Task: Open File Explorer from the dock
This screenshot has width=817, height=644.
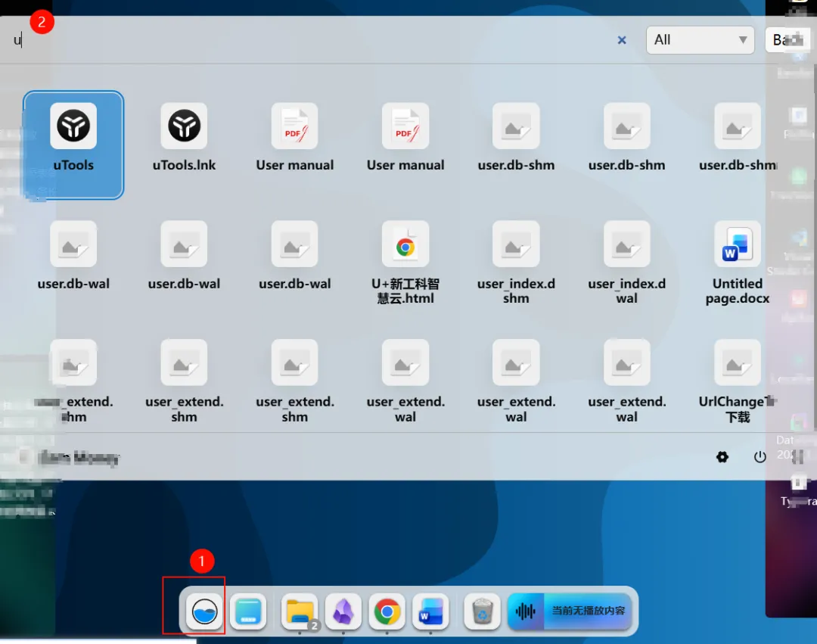Action: pyautogui.click(x=300, y=611)
